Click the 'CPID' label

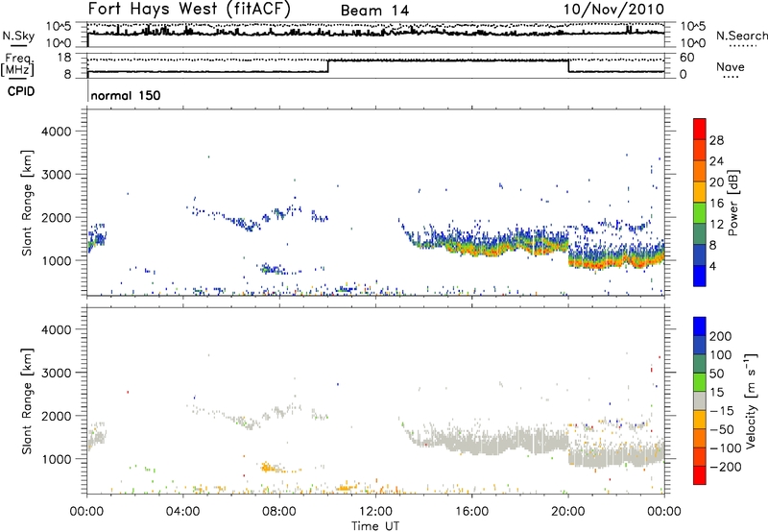pyautogui.click(x=21, y=91)
